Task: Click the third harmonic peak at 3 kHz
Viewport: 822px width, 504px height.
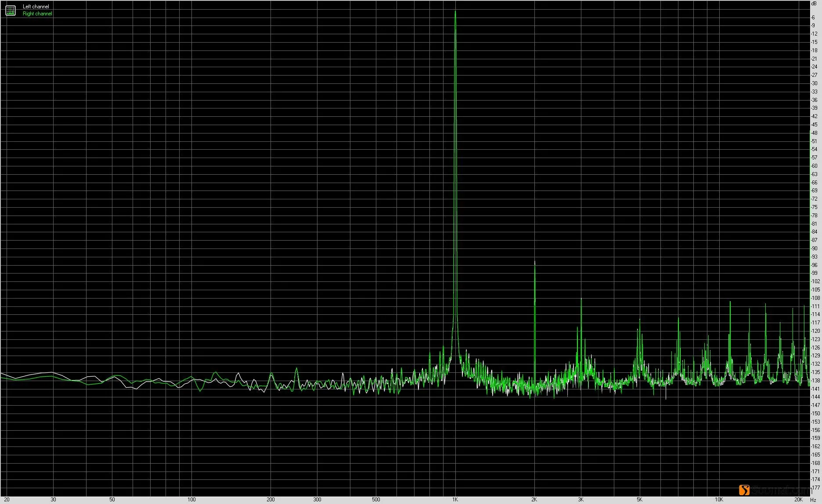Action: [581, 299]
